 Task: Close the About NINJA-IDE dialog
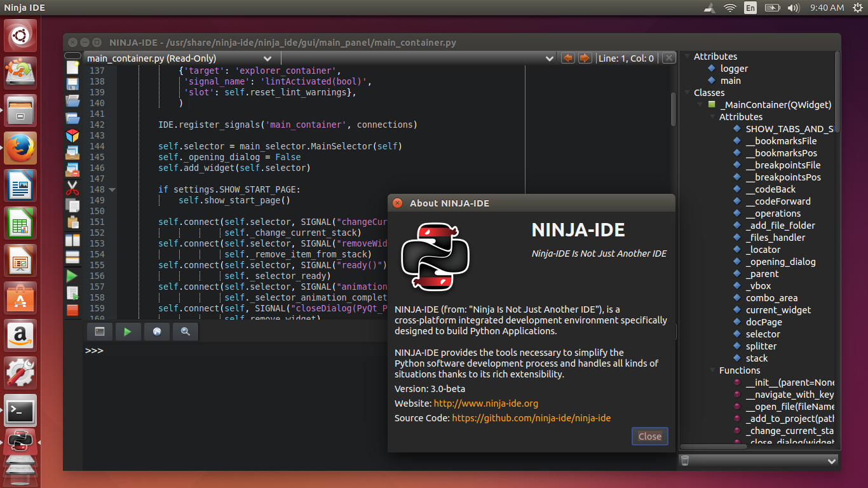click(x=649, y=436)
